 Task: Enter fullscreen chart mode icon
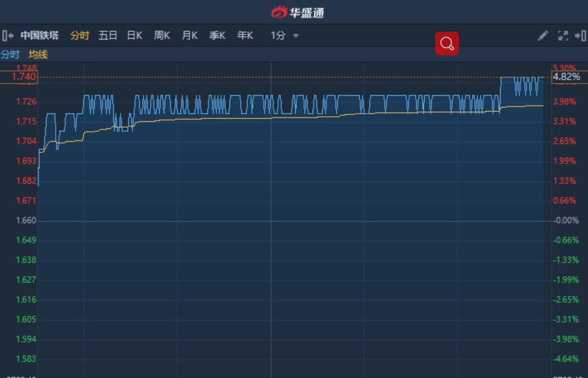click(x=563, y=36)
